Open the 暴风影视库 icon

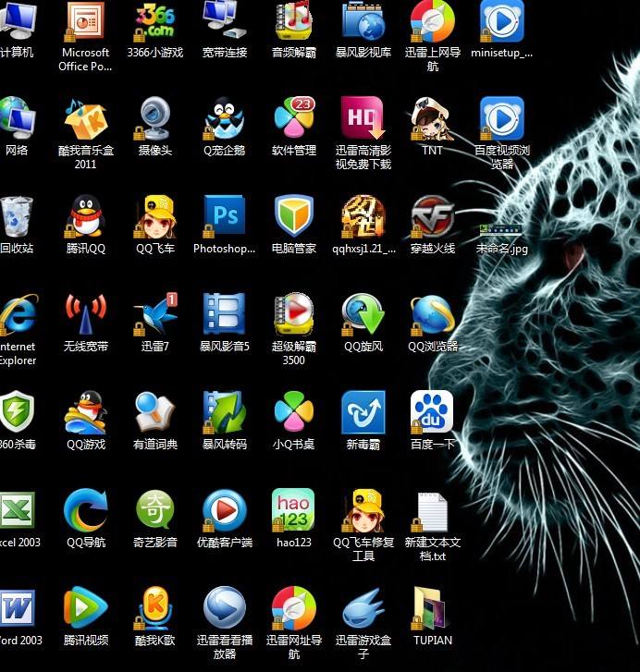click(363, 21)
